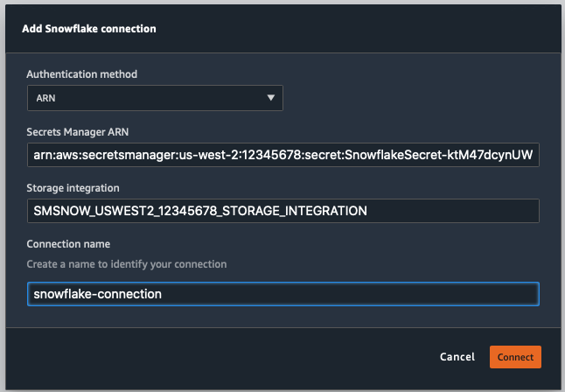
Task: Focus the Secrets Manager ARN input field
Action: 282,155
